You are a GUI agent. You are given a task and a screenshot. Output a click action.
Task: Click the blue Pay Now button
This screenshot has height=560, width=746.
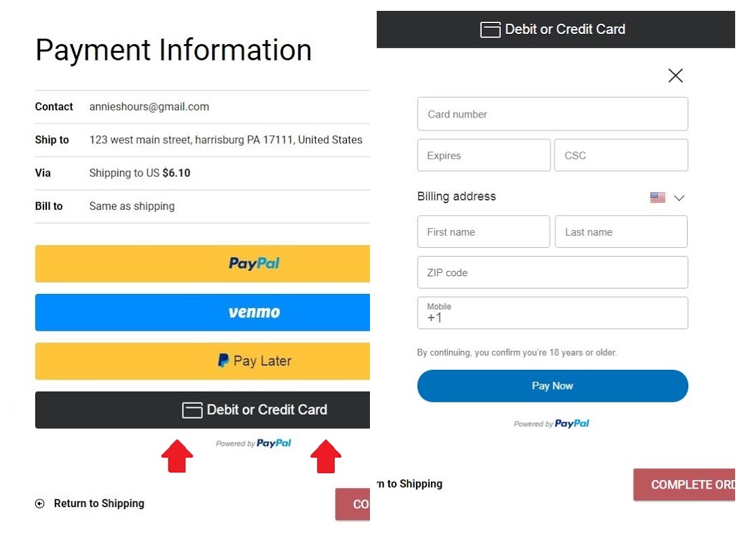(x=553, y=386)
